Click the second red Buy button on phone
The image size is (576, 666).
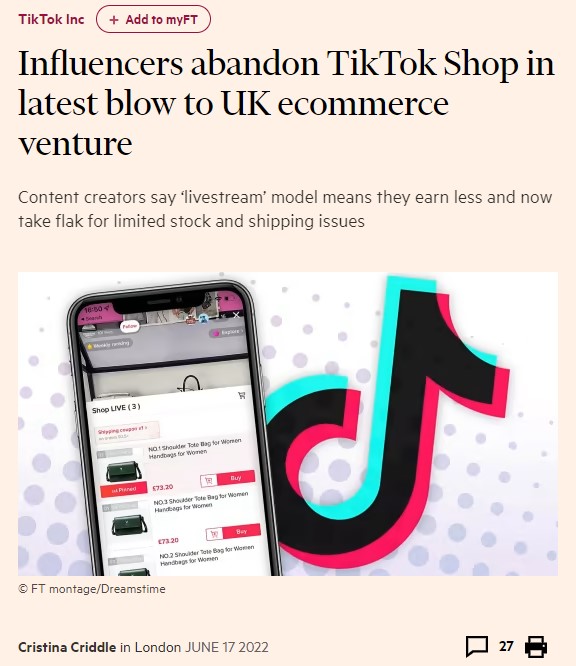[x=241, y=531]
